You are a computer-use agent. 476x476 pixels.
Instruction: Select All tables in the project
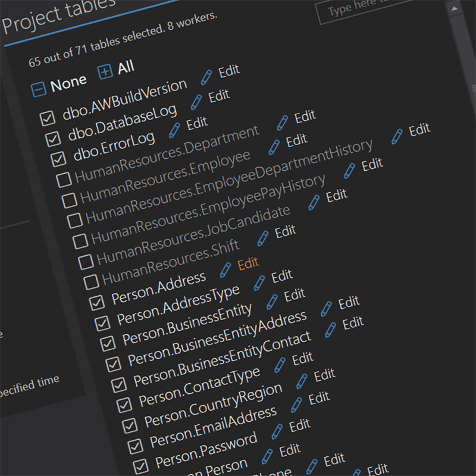(126, 67)
